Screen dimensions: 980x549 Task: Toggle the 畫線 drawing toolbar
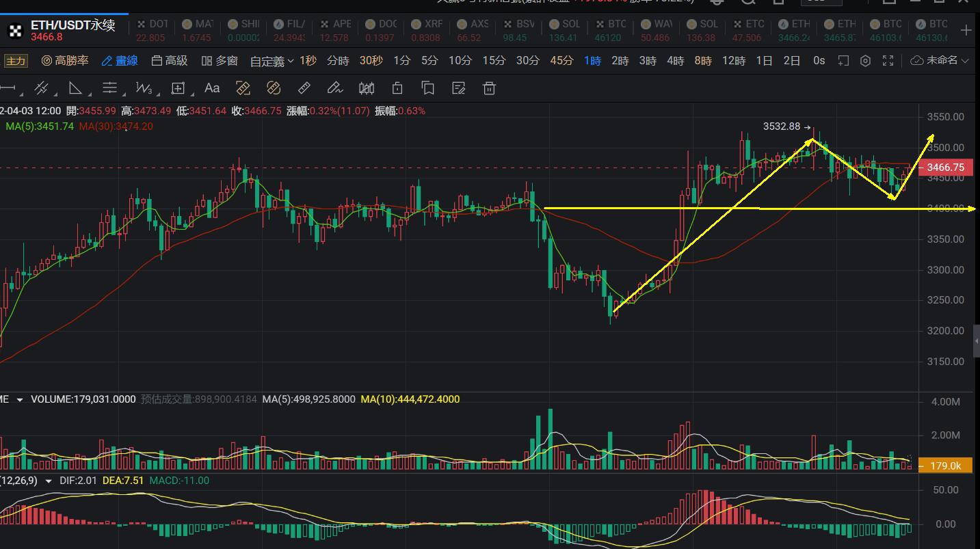pos(120,61)
